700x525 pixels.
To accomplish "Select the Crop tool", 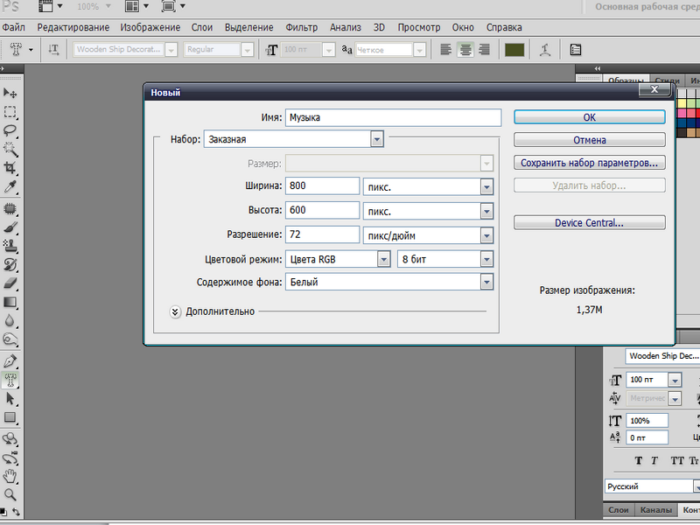I will (x=10, y=168).
